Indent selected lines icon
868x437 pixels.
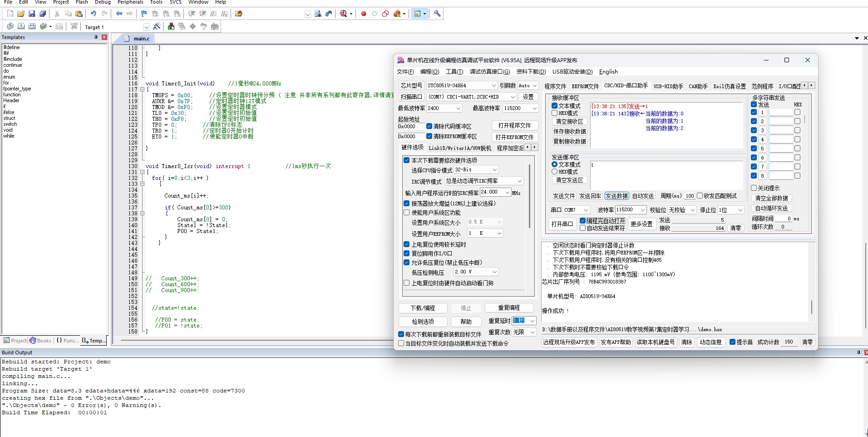pyautogui.click(x=192, y=14)
